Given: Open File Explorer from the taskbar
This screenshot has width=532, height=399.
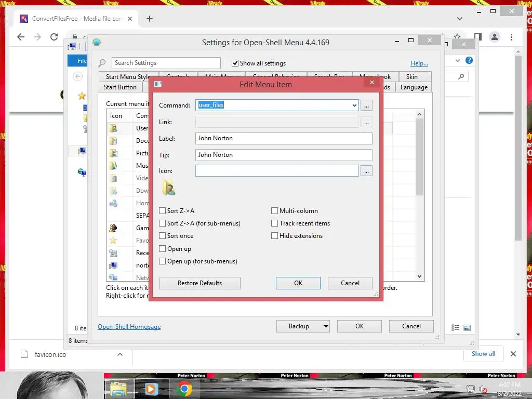Looking at the screenshot, I should [x=118, y=389].
